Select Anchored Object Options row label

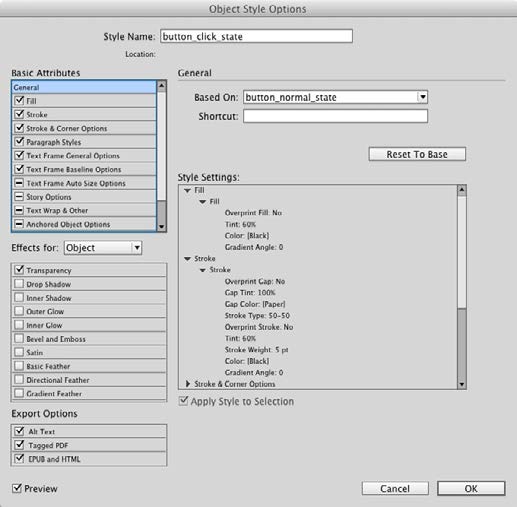[68, 224]
